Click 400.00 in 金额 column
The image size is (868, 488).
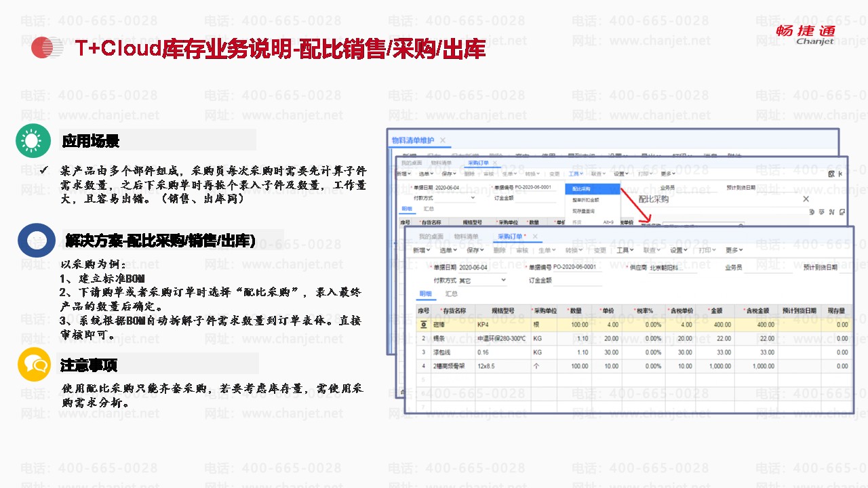click(715, 325)
